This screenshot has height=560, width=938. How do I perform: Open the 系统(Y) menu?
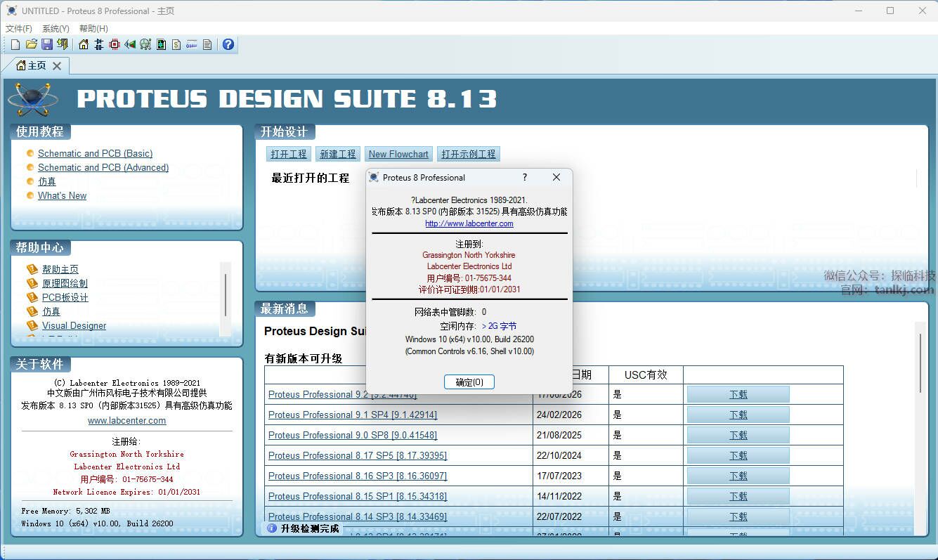tap(56, 29)
